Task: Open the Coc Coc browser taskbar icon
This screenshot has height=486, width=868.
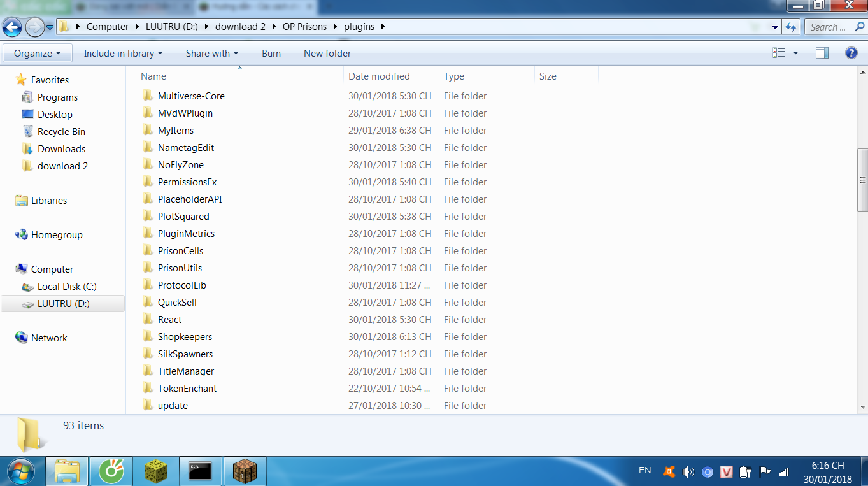Action: pos(111,472)
